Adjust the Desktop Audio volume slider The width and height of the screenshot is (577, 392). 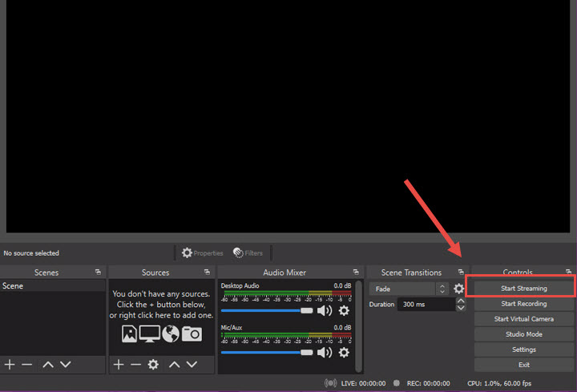(267, 311)
